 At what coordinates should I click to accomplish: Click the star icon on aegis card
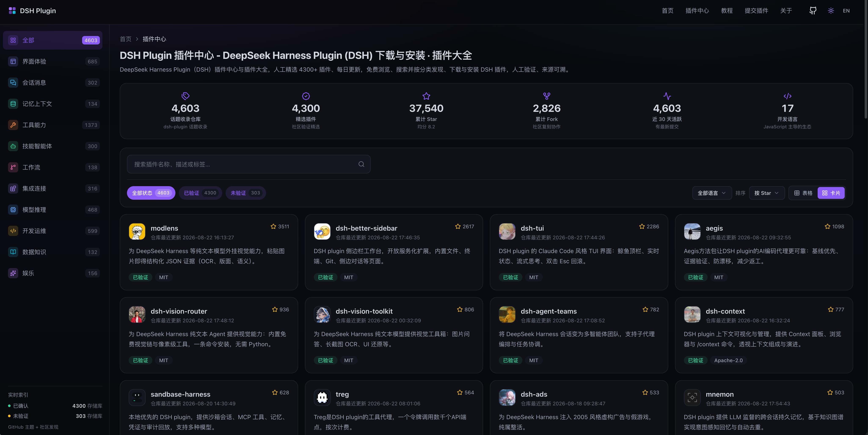827,227
